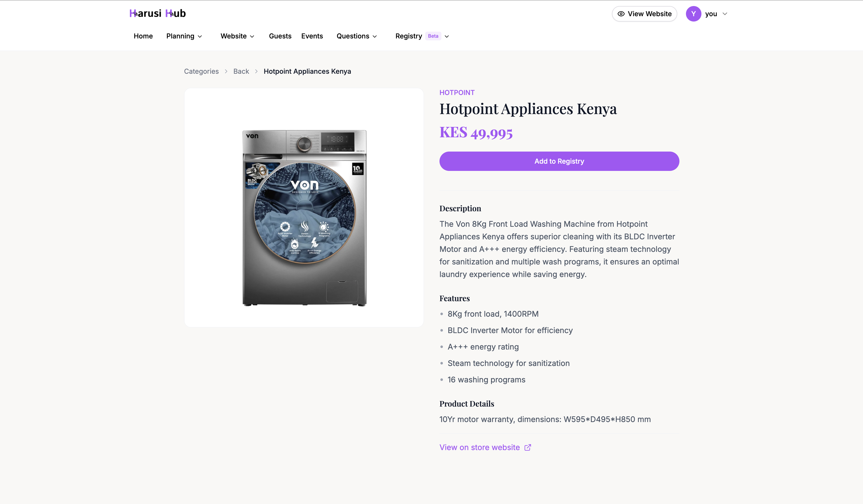Select the Home menu item
This screenshot has height=504, width=863.
point(143,36)
